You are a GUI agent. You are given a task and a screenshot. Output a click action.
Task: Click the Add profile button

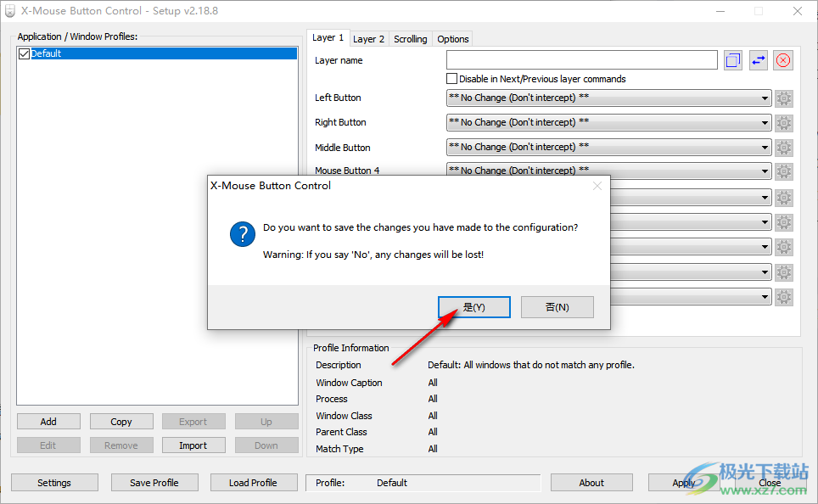[x=48, y=422]
